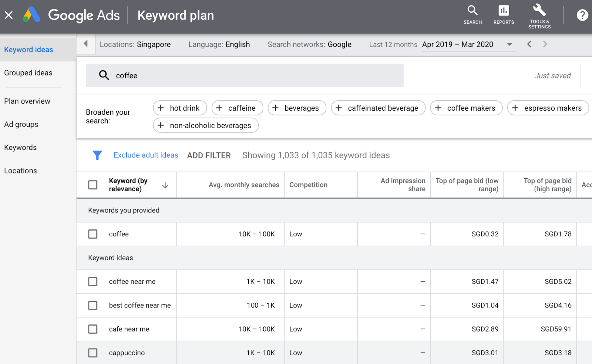Collapse the settings bar with left arrow
Viewport: 592px width, 364px height.
click(x=85, y=44)
